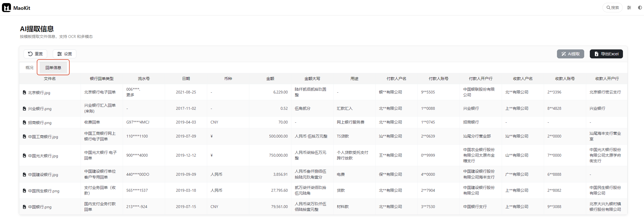The image size is (644, 217).
Task: Click the 付款人户名 column header
Action: pos(396,79)
